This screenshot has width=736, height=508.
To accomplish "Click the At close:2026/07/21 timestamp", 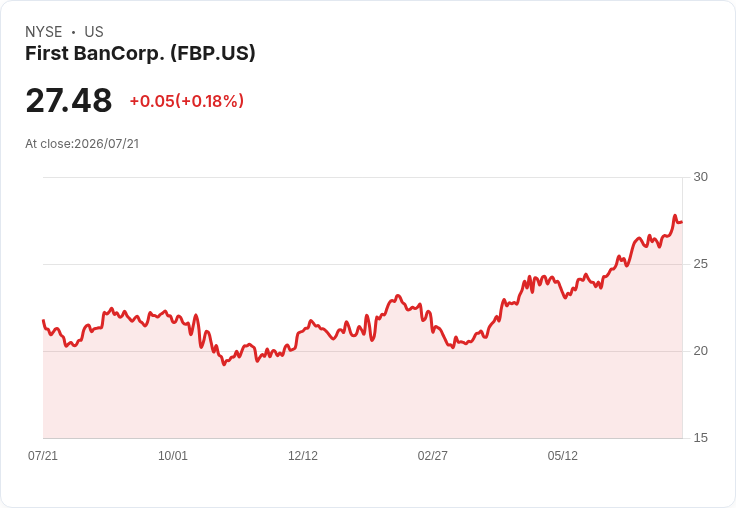I will click(82, 144).
